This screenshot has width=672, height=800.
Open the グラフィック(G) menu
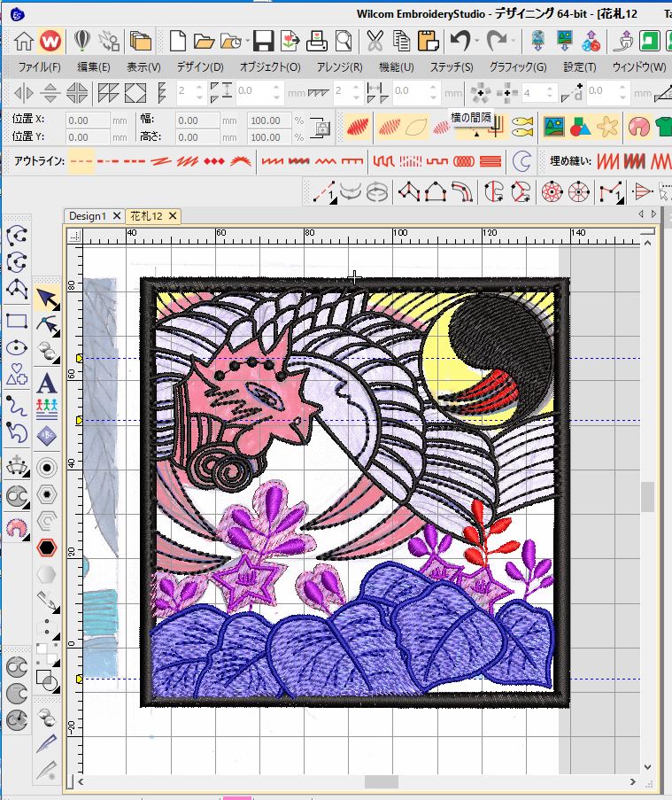518,67
